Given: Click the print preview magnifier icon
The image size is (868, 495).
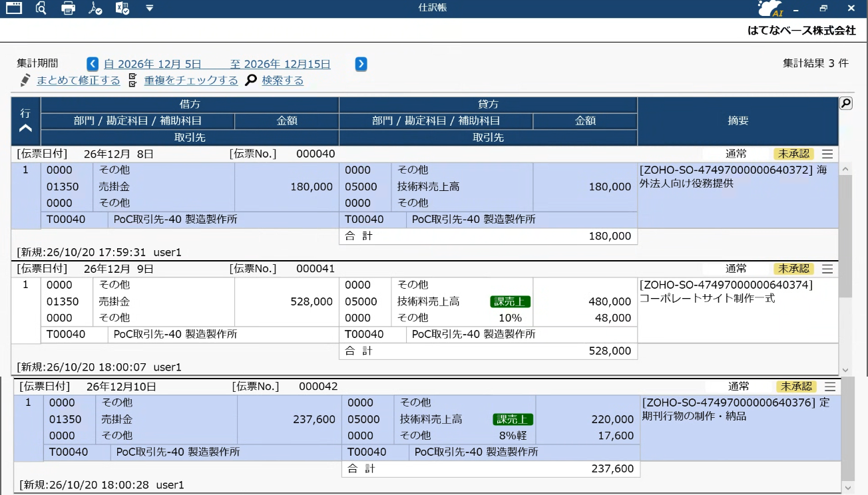Looking at the screenshot, I should pyautogui.click(x=41, y=8).
